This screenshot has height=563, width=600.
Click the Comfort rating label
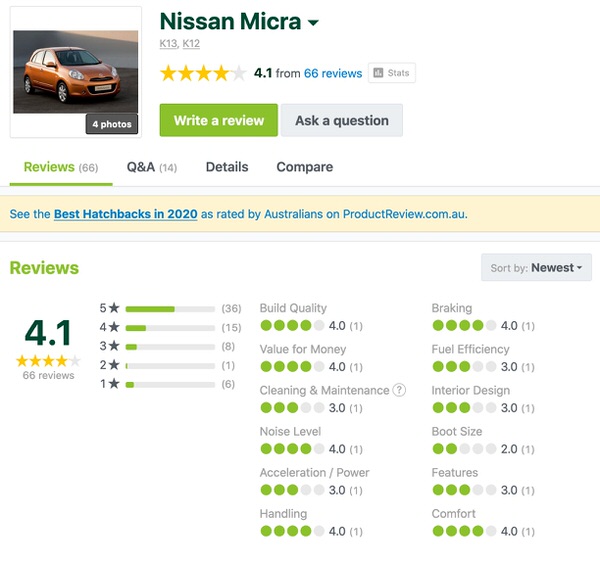pos(453,514)
